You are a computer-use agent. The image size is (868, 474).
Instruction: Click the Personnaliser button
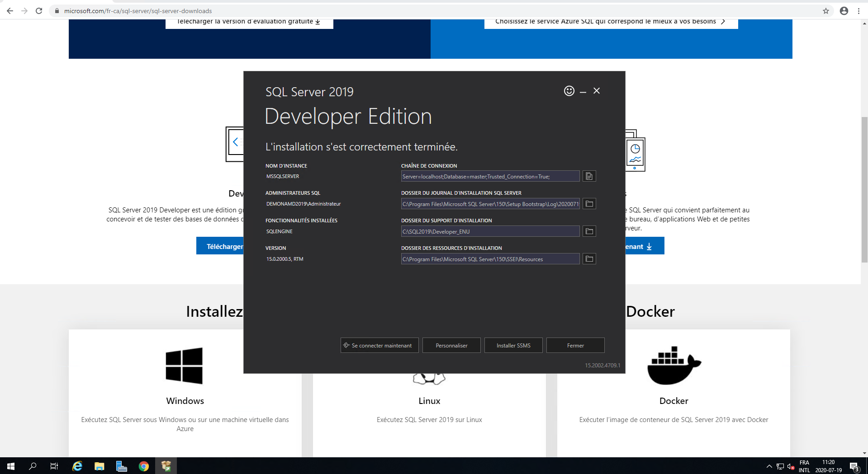pyautogui.click(x=451, y=345)
